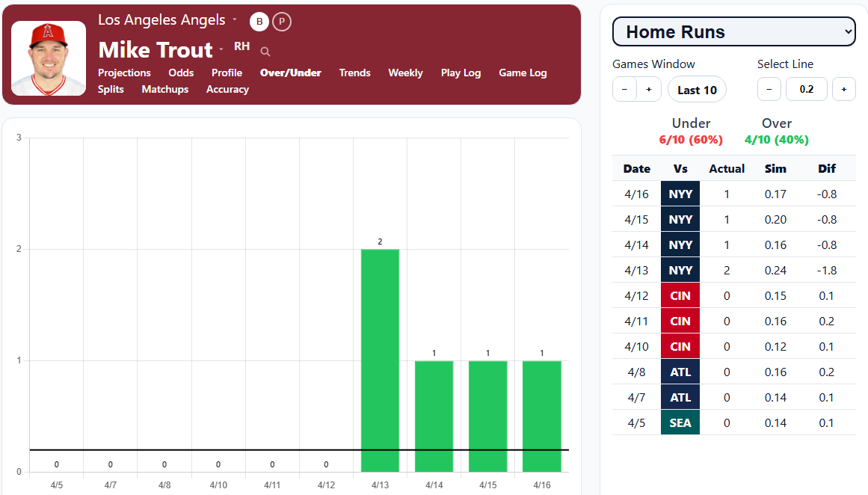
Task: Click the NYY badge in 4/16 row
Action: 680,194
